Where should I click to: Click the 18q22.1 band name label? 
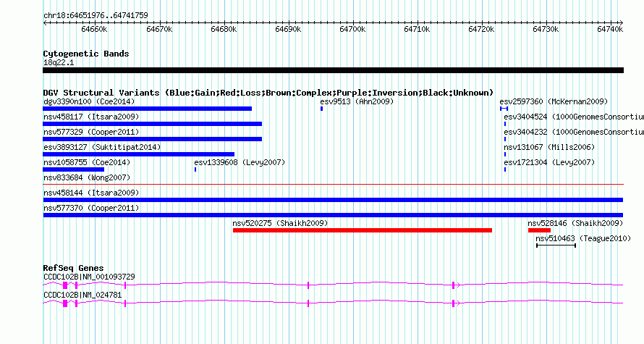(x=59, y=62)
